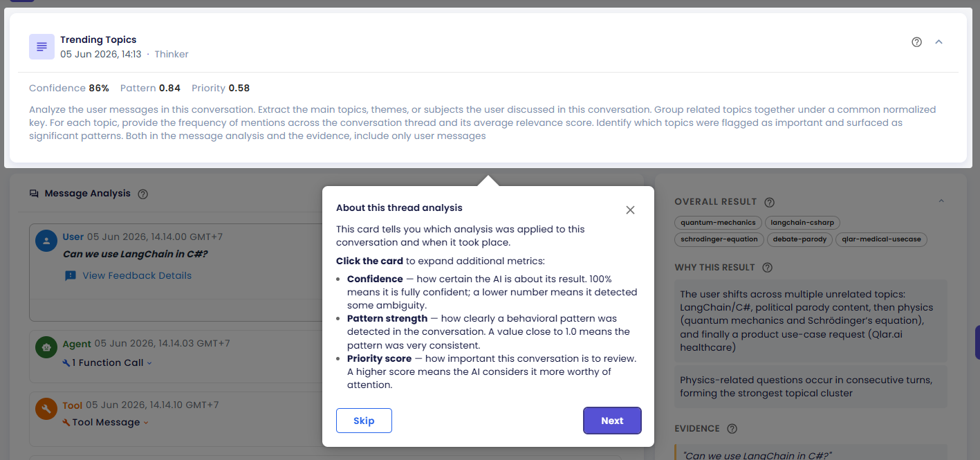Image resolution: width=980 pixels, height=460 pixels.
Task: Click help icon next to Overall Result
Action: click(769, 202)
